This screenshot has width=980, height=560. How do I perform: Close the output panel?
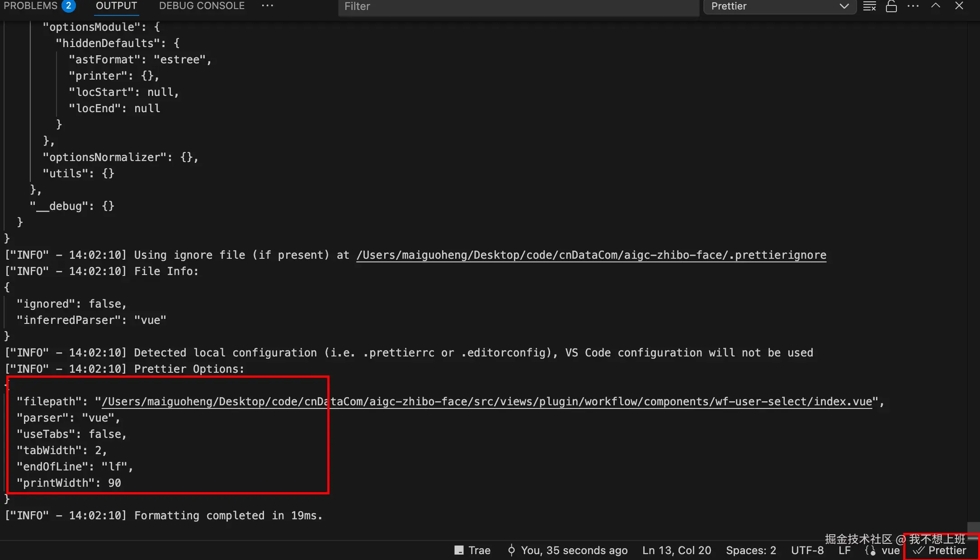coord(959,6)
